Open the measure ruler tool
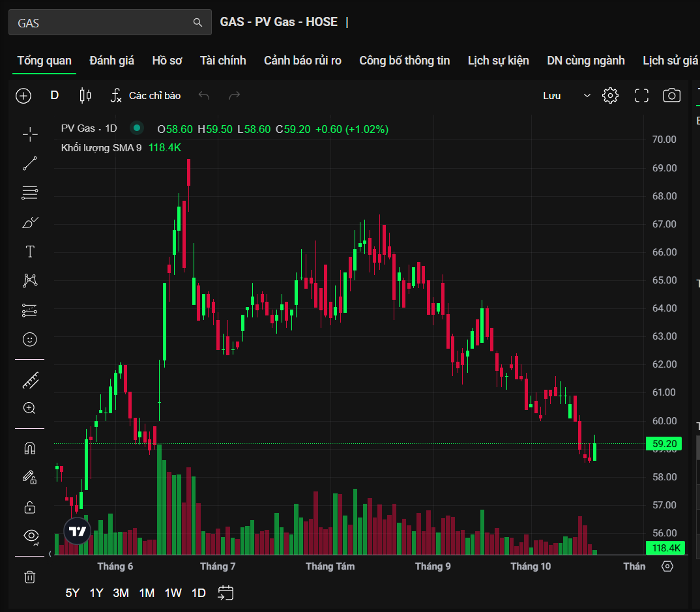Image resolution: width=700 pixels, height=612 pixels. tap(30, 381)
